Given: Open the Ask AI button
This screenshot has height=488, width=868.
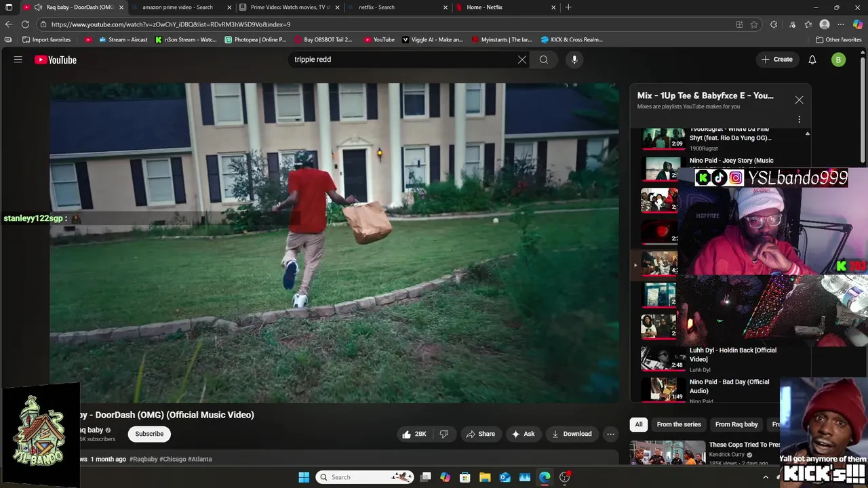Looking at the screenshot, I should point(523,434).
